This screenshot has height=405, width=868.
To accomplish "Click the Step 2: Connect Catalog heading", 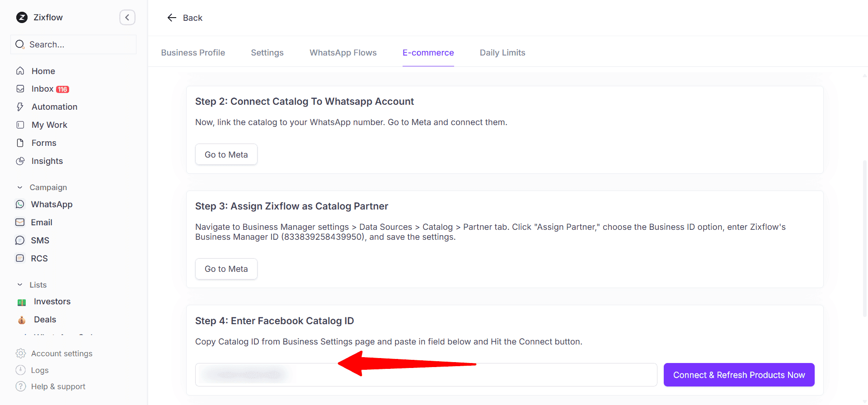I will tap(305, 102).
